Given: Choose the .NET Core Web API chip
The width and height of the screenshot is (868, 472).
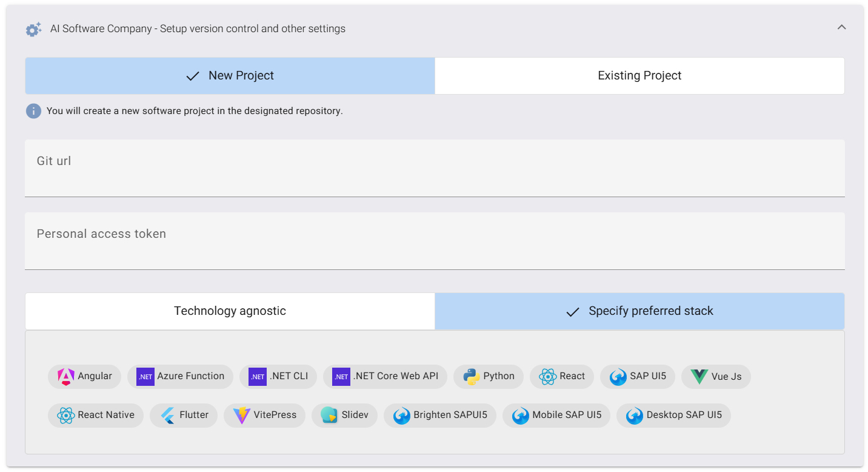Looking at the screenshot, I should pos(385,376).
